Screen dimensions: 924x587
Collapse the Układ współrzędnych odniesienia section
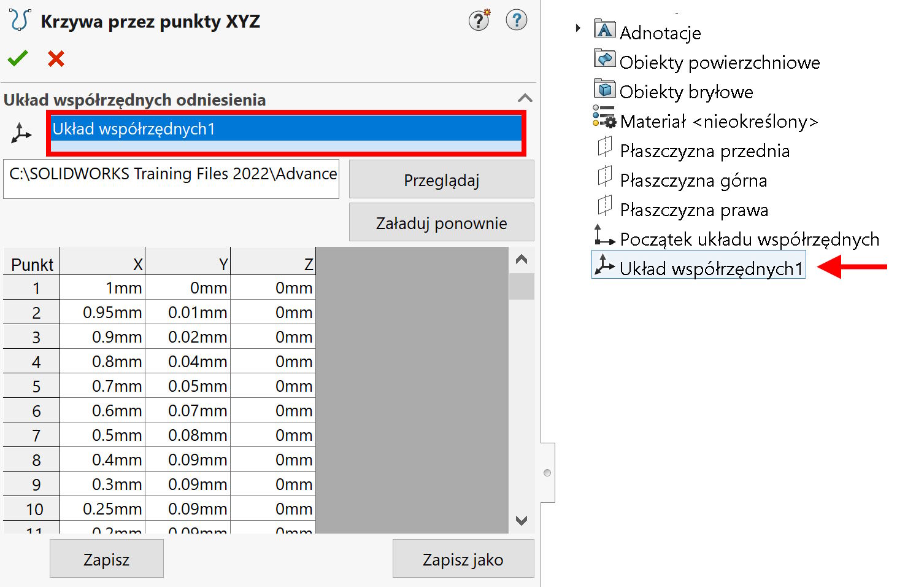point(525,98)
